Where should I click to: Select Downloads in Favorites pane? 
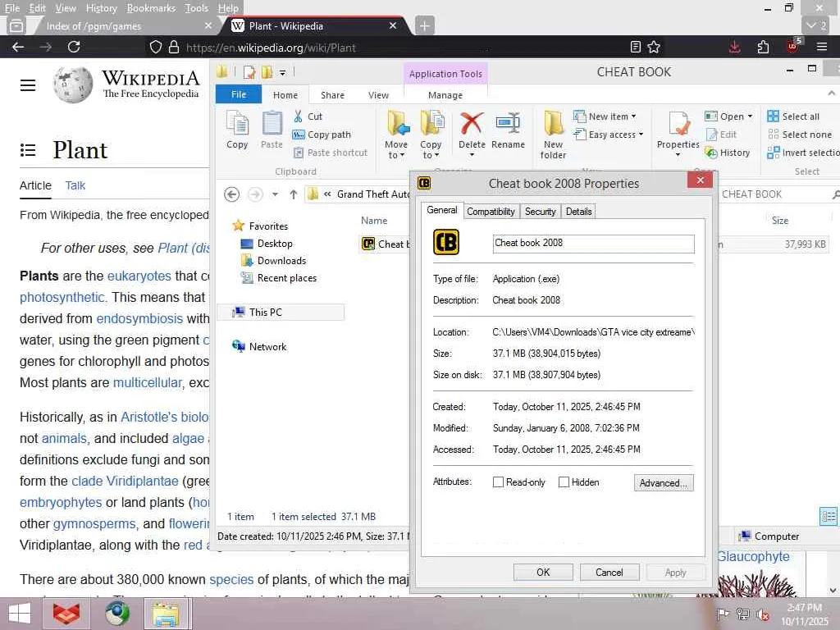click(274, 261)
